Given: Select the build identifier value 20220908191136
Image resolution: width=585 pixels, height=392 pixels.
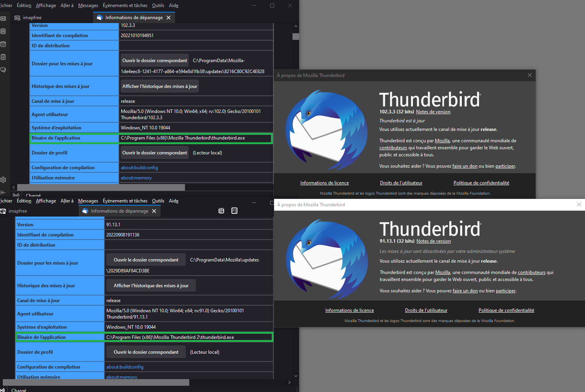Looking at the screenshot, I should tap(123, 235).
